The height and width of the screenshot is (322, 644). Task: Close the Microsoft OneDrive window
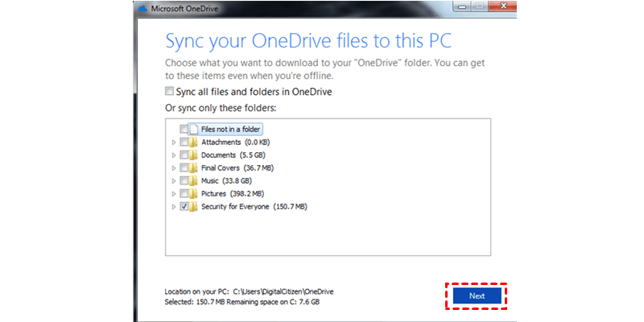pos(504,6)
